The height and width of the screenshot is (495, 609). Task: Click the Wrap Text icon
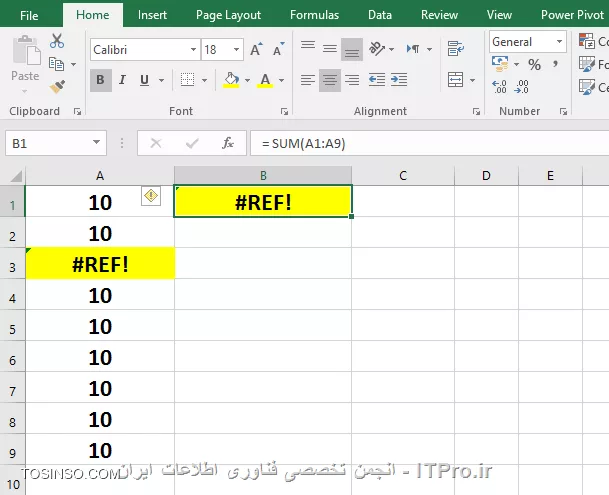[455, 49]
